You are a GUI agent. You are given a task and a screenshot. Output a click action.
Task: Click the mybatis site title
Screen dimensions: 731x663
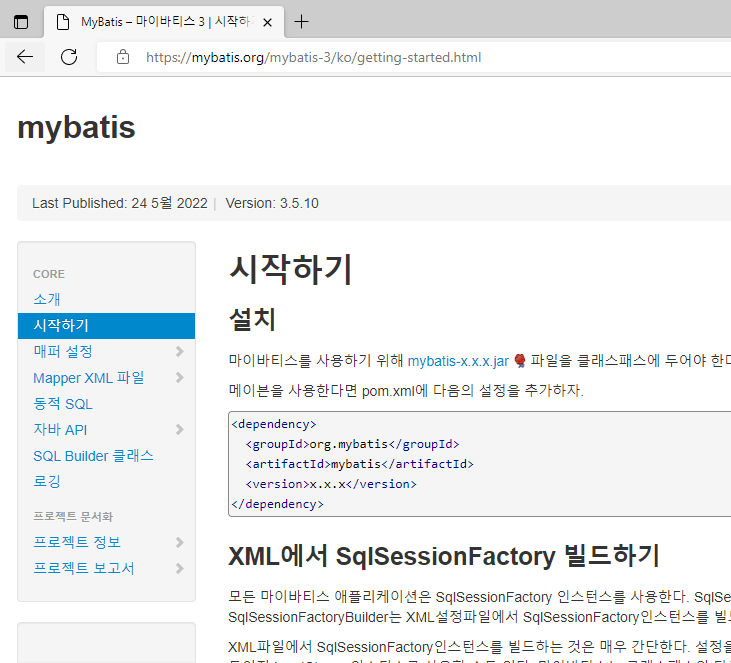pos(76,127)
